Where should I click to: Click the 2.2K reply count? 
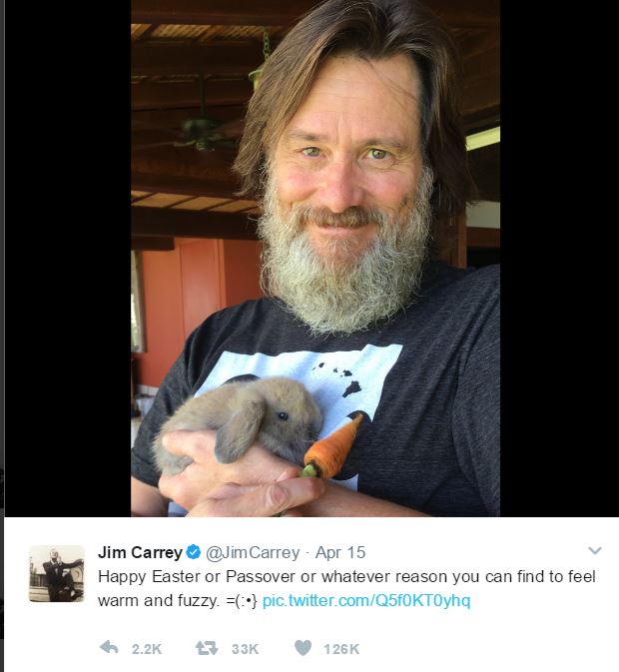pyautogui.click(x=146, y=649)
